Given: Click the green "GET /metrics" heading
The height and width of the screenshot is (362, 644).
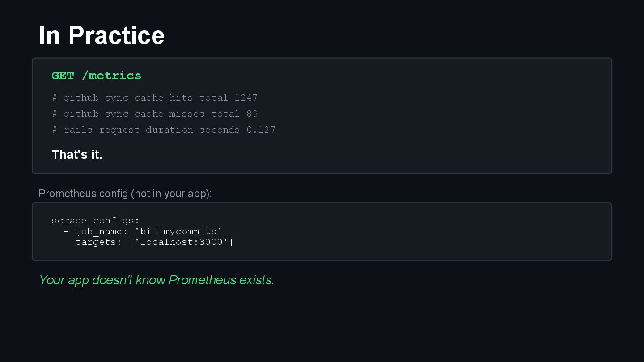Looking at the screenshot, I should point(96,76).
